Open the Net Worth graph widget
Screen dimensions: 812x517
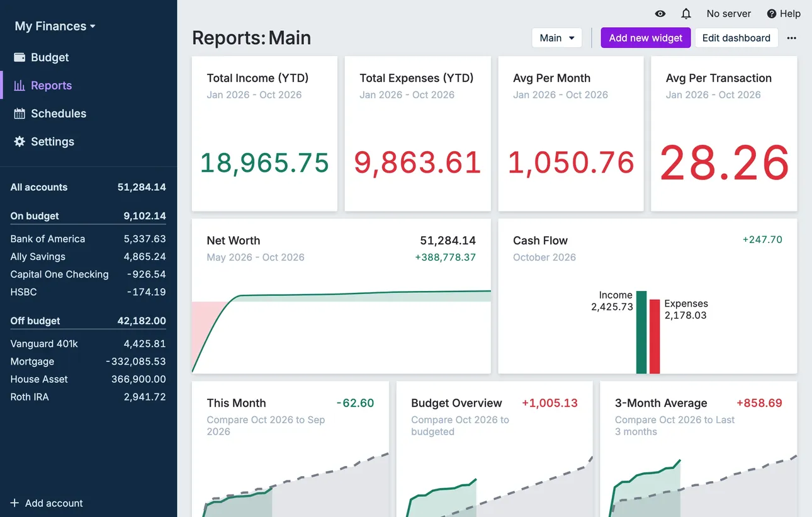pos(341,296)
